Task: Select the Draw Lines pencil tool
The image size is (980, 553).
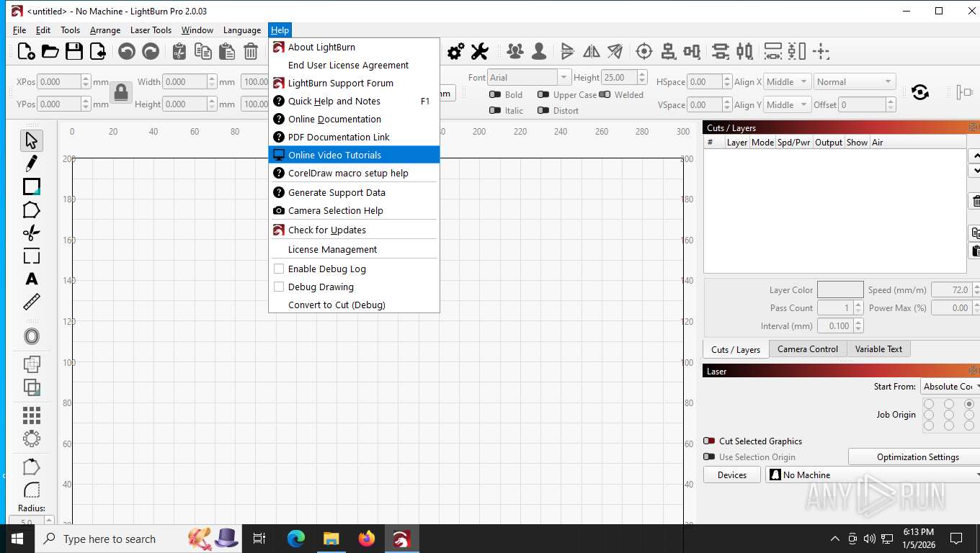Action: (x=31, y=163)
